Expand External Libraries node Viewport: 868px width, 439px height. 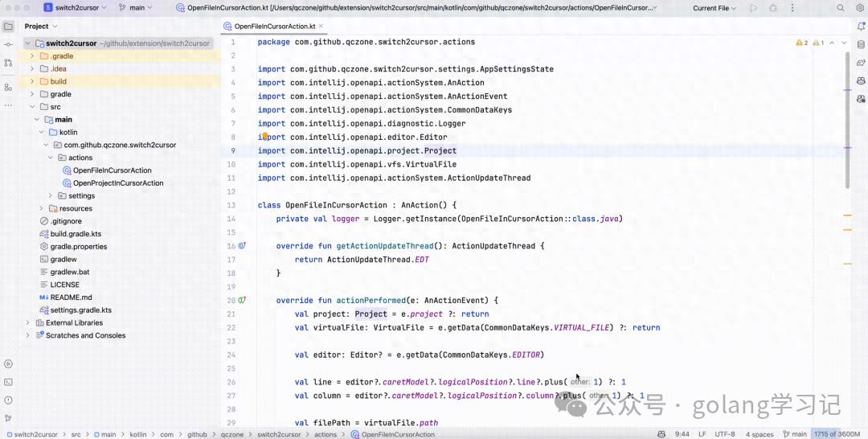click(x=27, y=322)
